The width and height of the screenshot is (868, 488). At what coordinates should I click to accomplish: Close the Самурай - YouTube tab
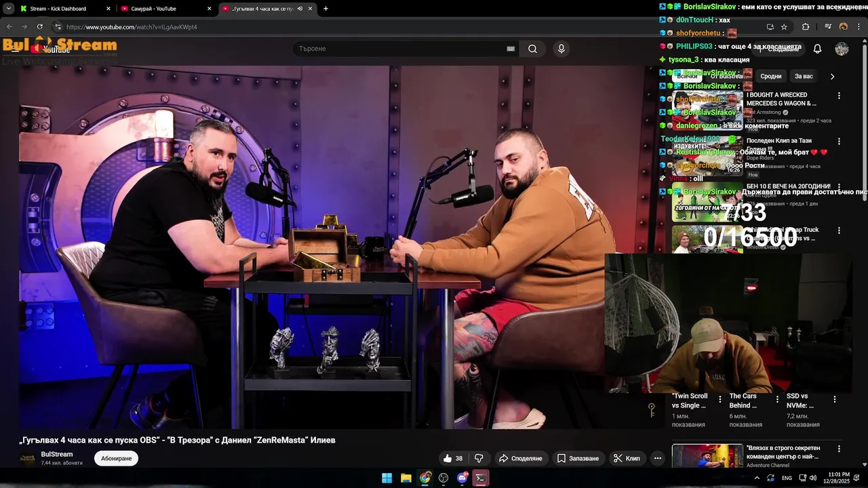[209, 9]
